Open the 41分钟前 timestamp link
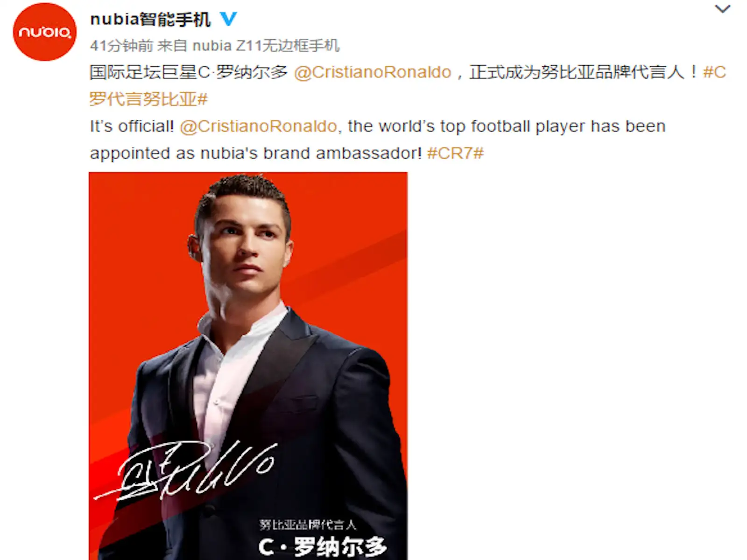 pyautogui.click(x=121, y=46)
